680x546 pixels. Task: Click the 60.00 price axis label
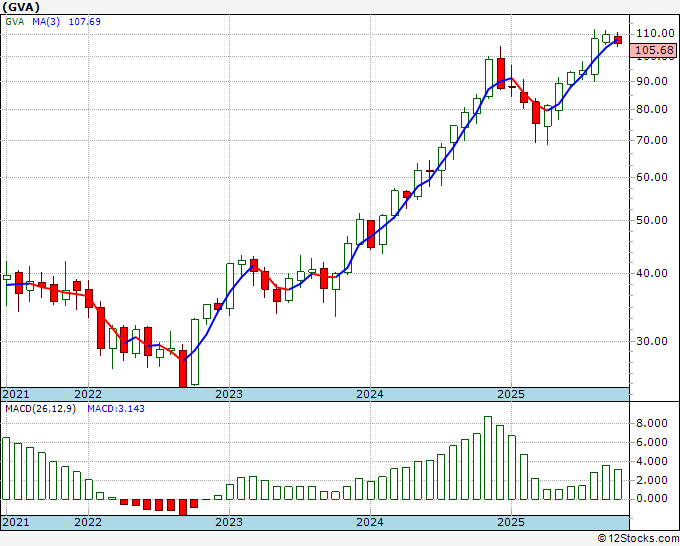[652, 177]
